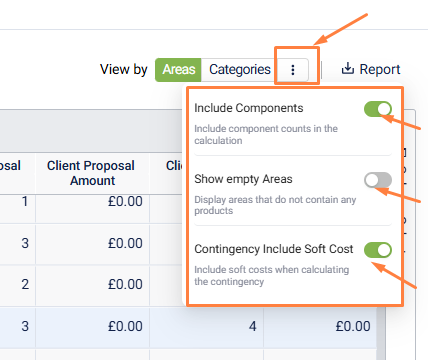428x360 pixels.
Task: Click the Report download icon
Action: pyautogui.click(x=348, y=68)
